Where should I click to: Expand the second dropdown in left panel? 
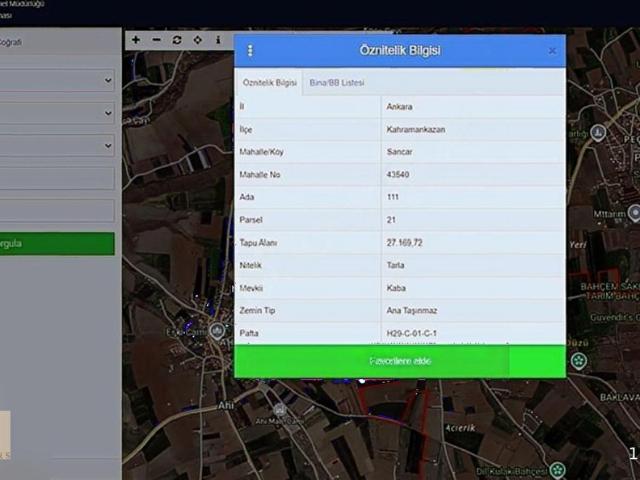(x=56, y=113)
